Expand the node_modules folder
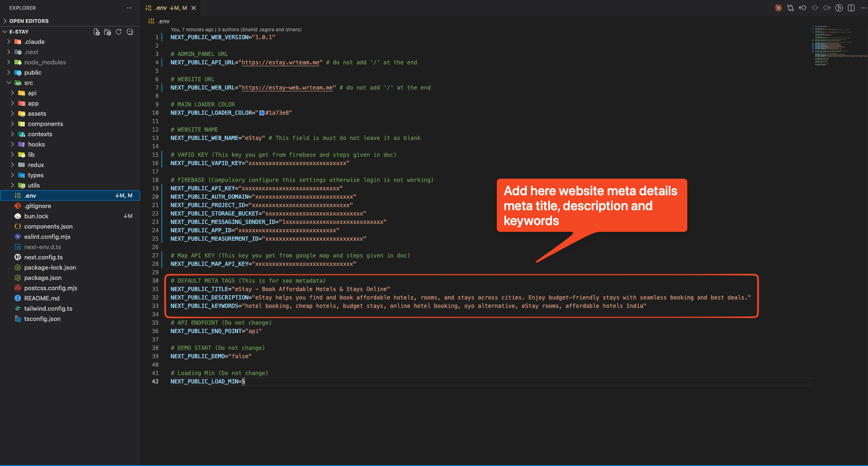The image size is (868, 466). [x=70, y=63]
